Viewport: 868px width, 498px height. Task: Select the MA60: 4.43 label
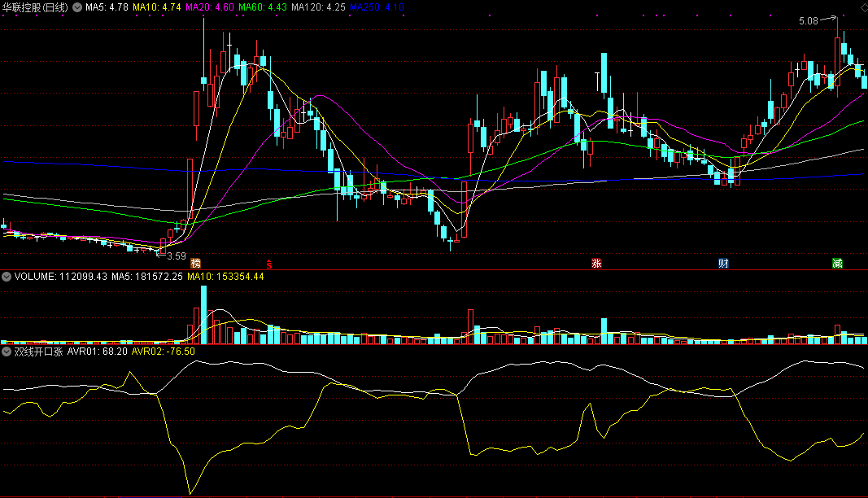point(263,8)
